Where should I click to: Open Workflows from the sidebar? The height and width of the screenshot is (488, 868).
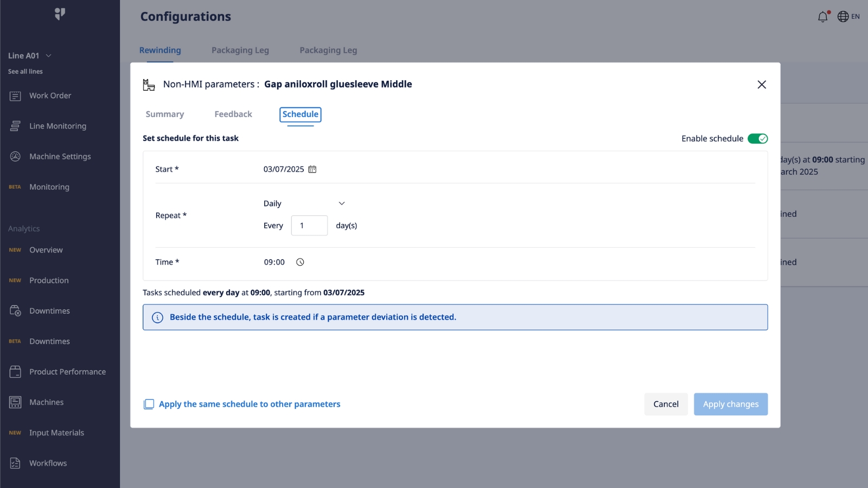[x=48, y=463]
